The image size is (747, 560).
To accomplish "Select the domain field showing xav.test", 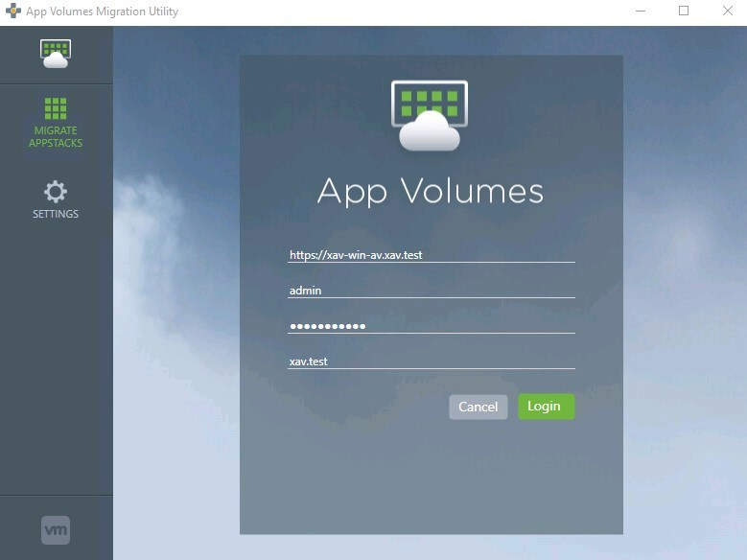I will coord(432,362).
